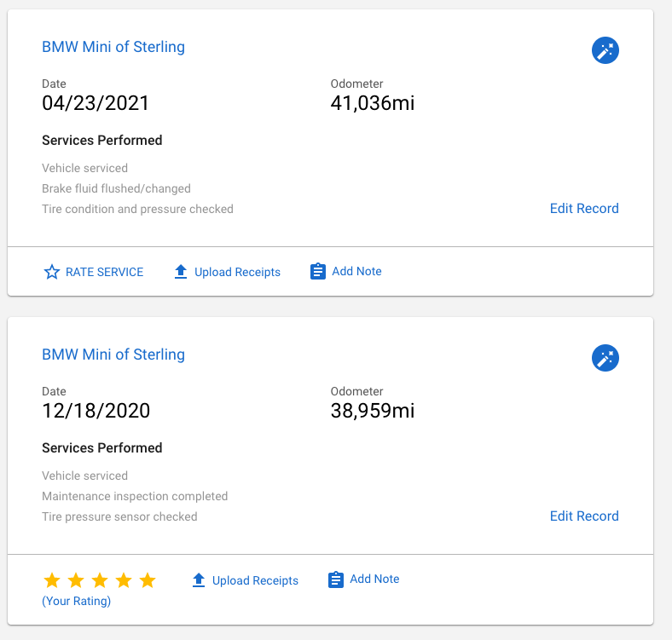672x640 pixels.
Task: Select the date 12/18/2020
Action: tap(96, 411)
